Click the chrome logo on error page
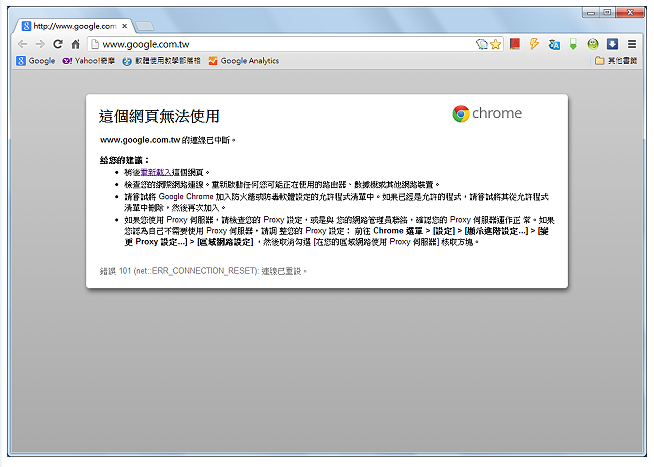This screenshot has height=467, width=654. [487, 113]
